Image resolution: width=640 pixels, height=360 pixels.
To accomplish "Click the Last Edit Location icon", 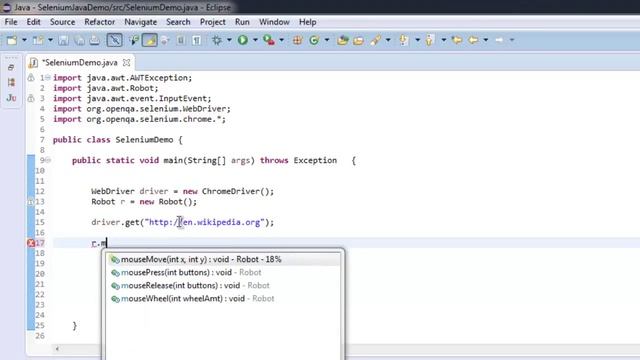I will click(x=457, y=40).
